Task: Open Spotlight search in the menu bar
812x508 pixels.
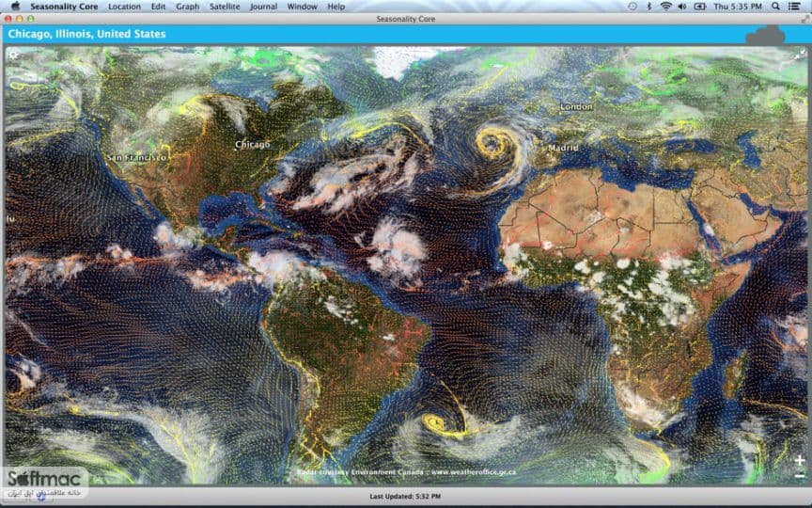Action: (x=775, y=7)
